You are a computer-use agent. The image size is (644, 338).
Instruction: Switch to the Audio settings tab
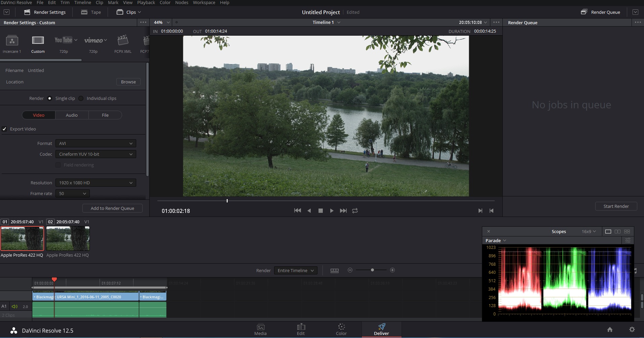(72, 115)
